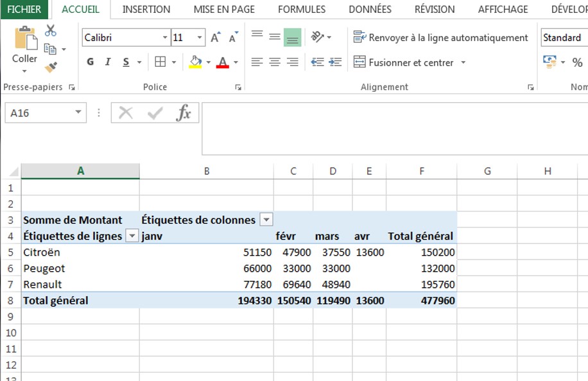Open accounting number format icon
The width and height of the screenshot is (588, 381).
pyautogui.click(x=549, y=62)
